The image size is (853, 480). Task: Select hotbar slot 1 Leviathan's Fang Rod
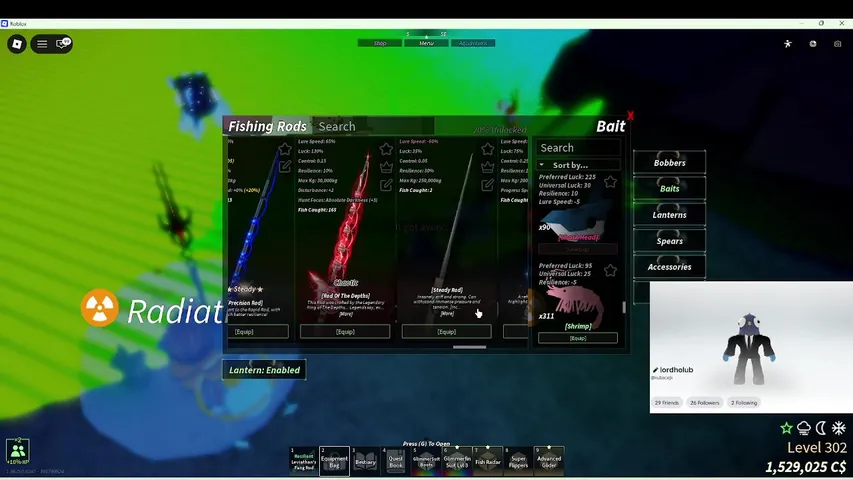click(x=304, y=460)
